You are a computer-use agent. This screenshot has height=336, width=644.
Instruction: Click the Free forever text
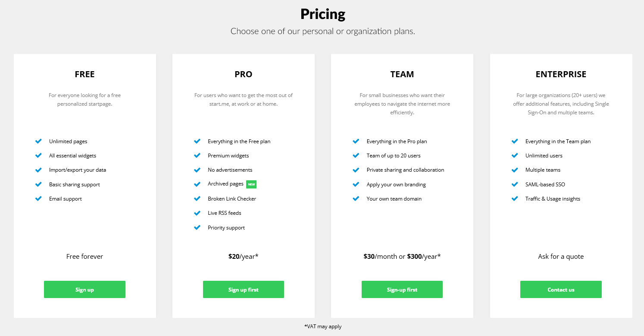(x=84, y=256)
